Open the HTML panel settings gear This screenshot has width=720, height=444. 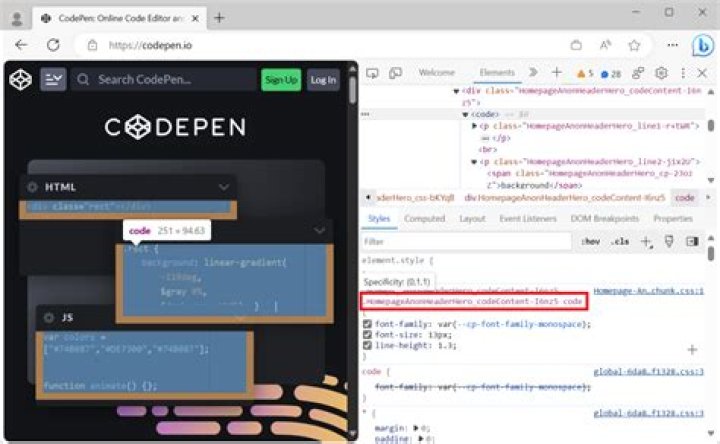32,187
